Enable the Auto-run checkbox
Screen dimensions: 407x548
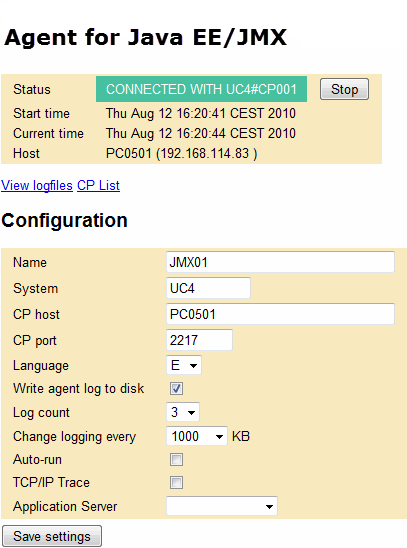176,459
